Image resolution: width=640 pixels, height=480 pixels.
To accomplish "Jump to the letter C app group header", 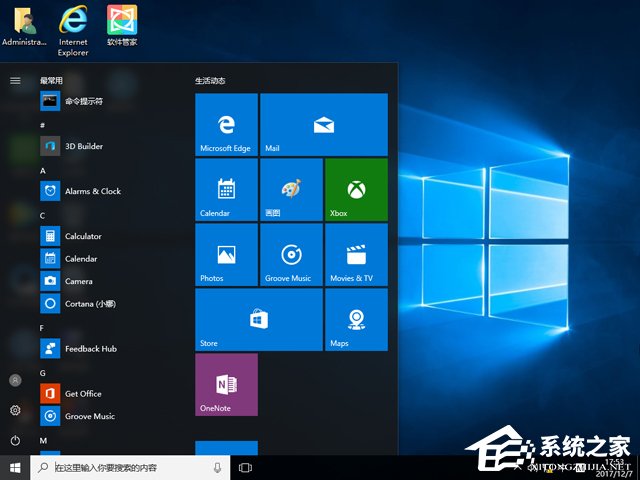I will coord(43,215).
